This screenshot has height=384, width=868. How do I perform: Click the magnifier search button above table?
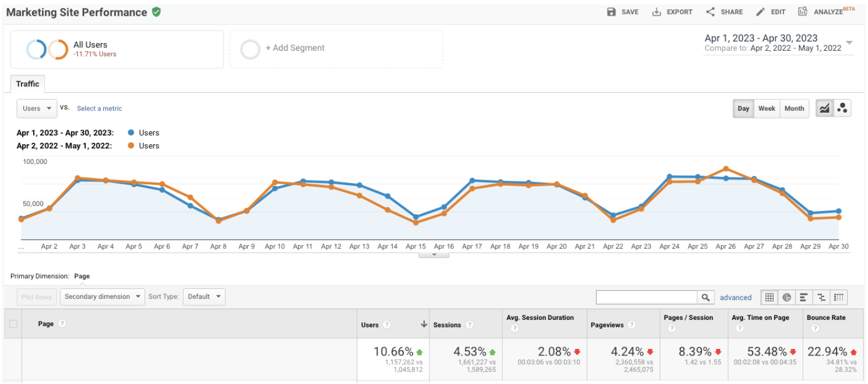[x=706, y=298]
